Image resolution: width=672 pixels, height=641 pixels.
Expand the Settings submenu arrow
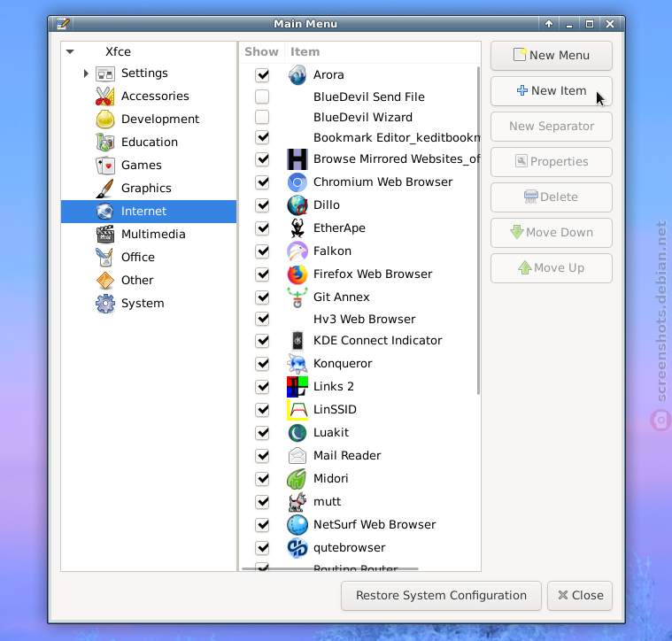86,73
